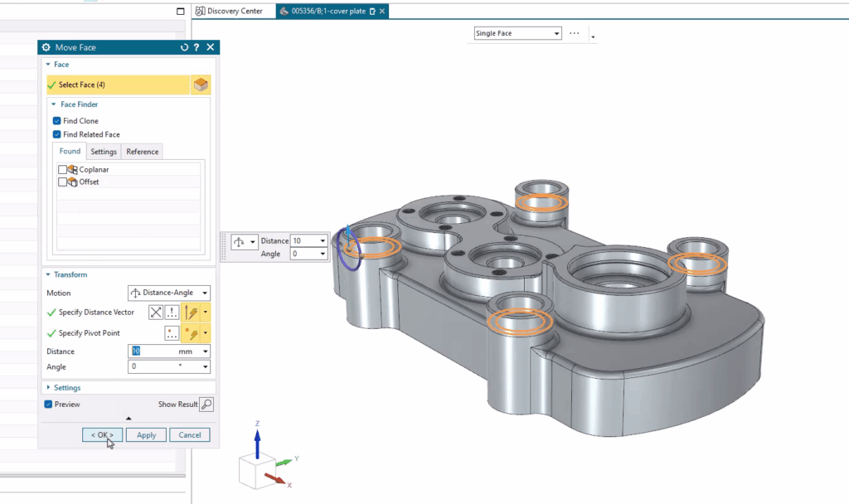Click the Apply button
The image size is (849, 504).
(x=146, y=434)
